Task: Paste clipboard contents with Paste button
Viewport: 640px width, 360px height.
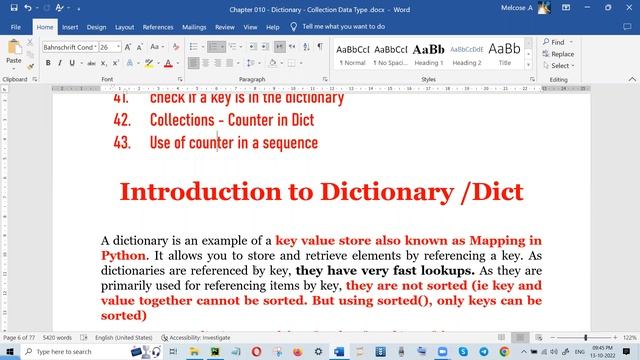Action: [13, 52]
